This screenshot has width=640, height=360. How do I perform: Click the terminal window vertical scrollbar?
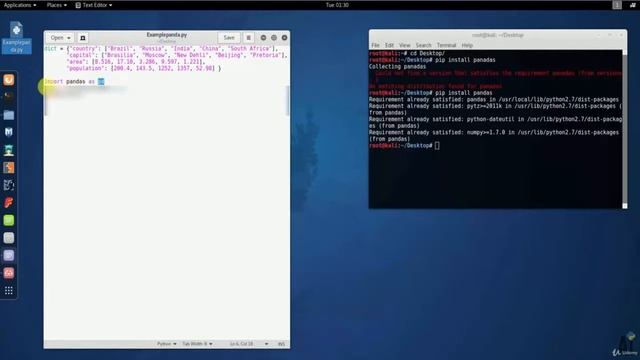click(624, 129)
